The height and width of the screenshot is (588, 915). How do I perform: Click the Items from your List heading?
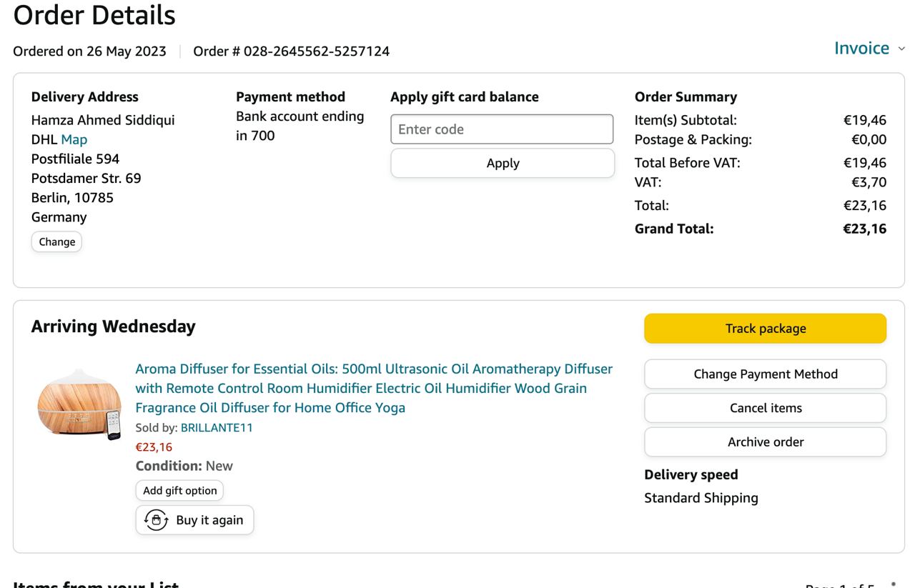(96, 584)
